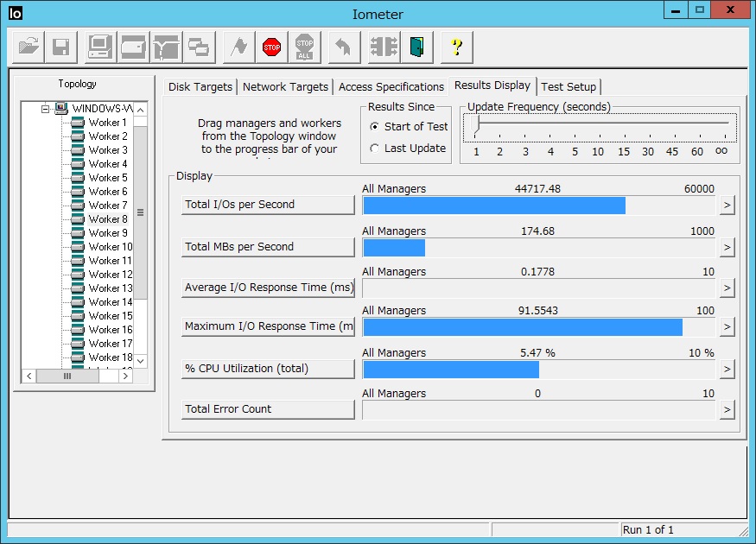Screen dimensions: 756x544
Task: Click the Stop All tests icon
Action: 304,47
